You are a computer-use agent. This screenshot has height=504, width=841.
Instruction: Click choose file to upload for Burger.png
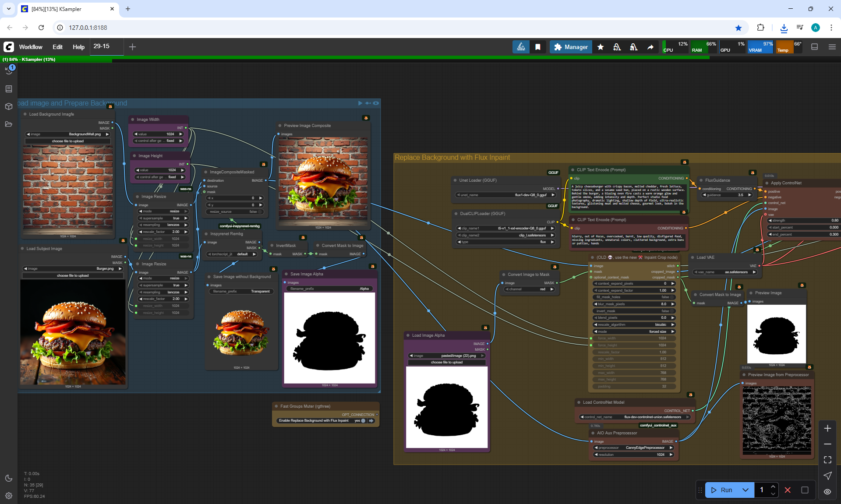(73, 275)
